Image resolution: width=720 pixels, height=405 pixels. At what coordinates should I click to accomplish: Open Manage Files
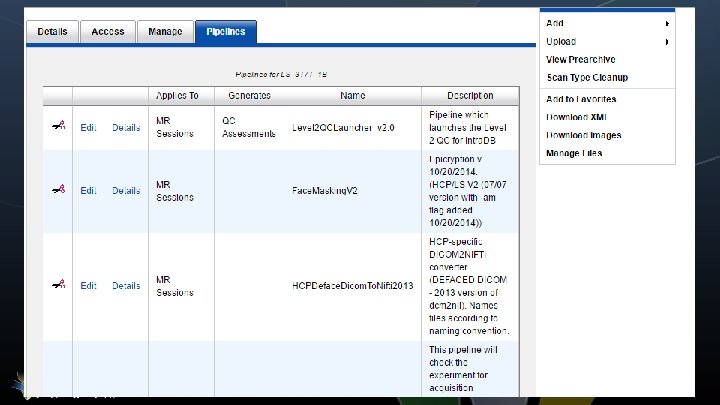click(574, 153)
